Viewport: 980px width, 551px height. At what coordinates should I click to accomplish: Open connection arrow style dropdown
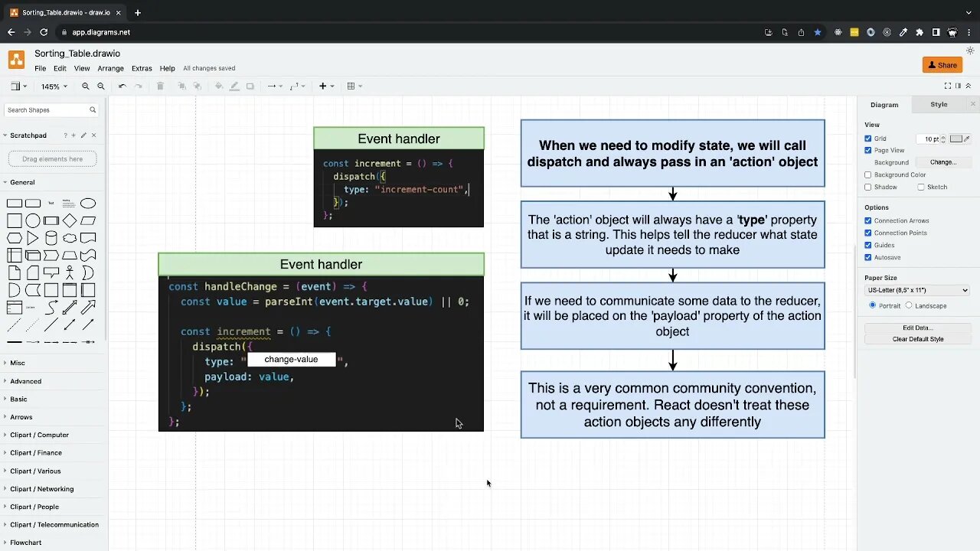coord(274,86)
